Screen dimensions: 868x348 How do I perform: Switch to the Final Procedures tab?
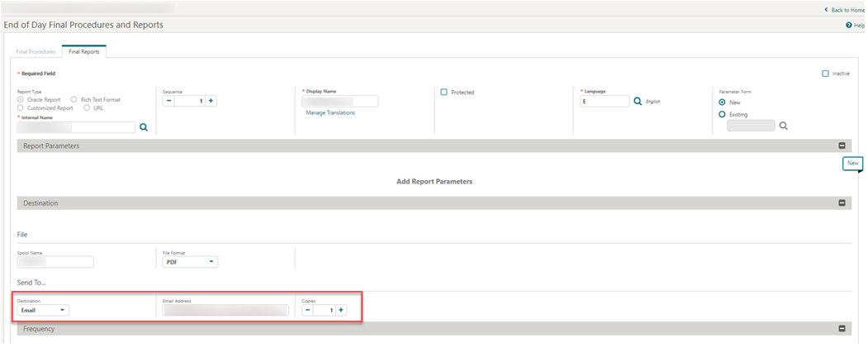click(36, 51)
